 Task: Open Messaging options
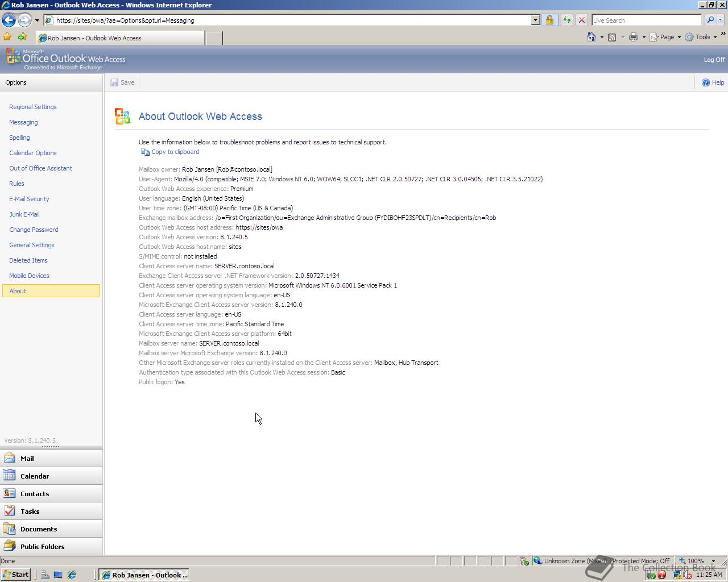23,122
